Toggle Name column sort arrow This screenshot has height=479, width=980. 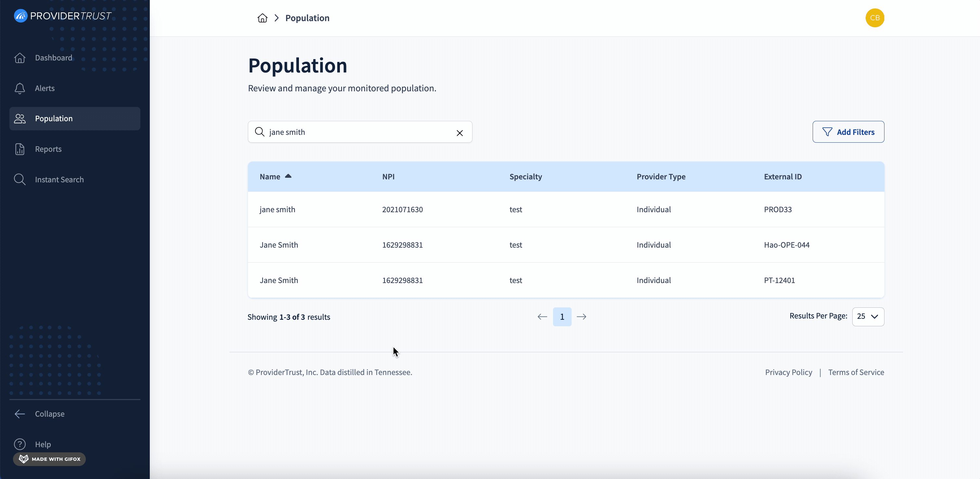(288, 176)
